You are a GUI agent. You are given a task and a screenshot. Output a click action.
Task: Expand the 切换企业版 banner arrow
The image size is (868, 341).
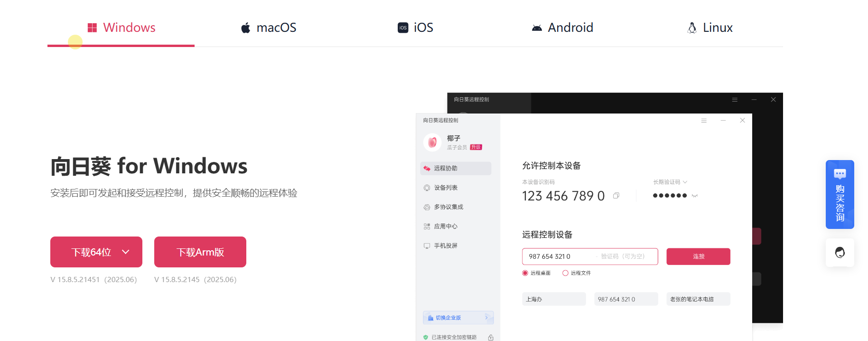486,318
